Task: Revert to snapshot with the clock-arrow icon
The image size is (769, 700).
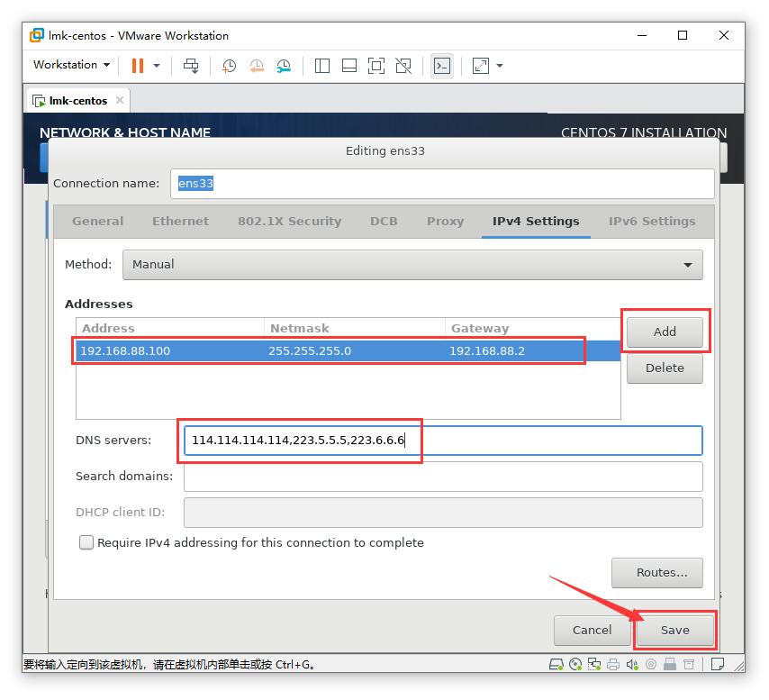Action: click(256, 65)
